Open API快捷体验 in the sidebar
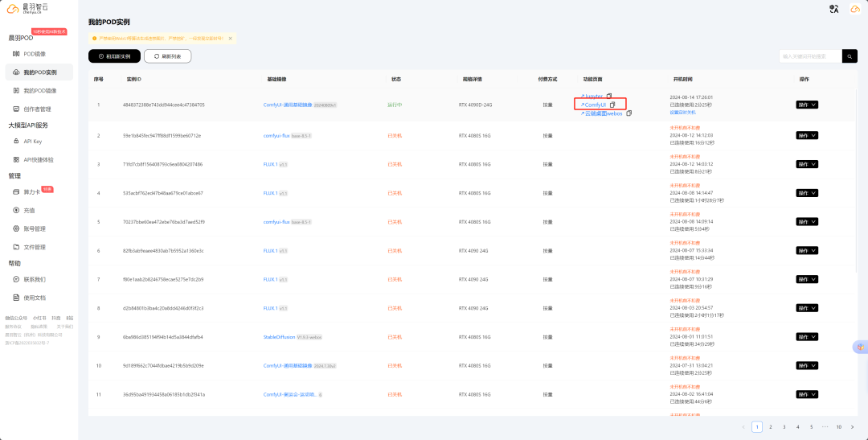This screenshot has width=868, height=440. (x=38, y=159)
